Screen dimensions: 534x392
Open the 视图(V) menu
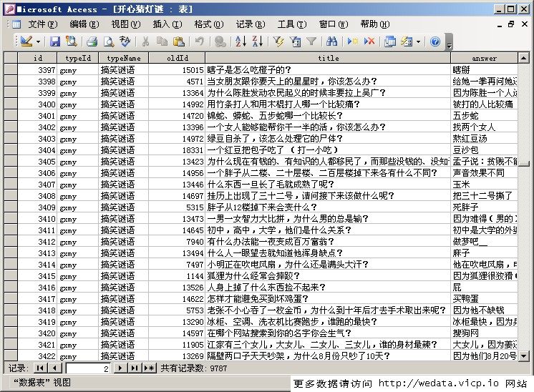pyautogui.click(x=126, y=24)
